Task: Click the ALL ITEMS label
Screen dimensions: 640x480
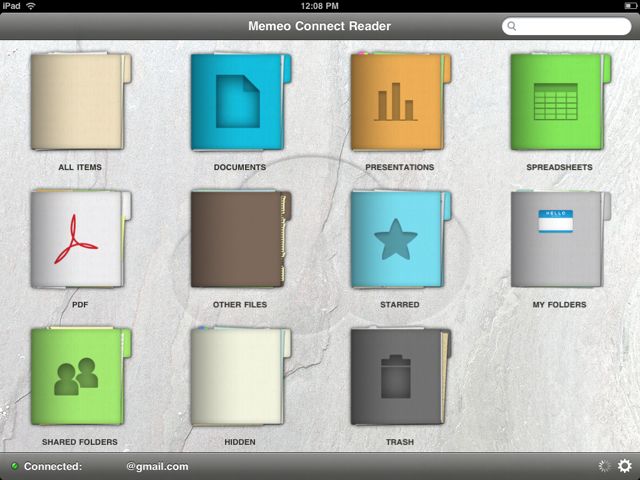Action: pos(80,167)
